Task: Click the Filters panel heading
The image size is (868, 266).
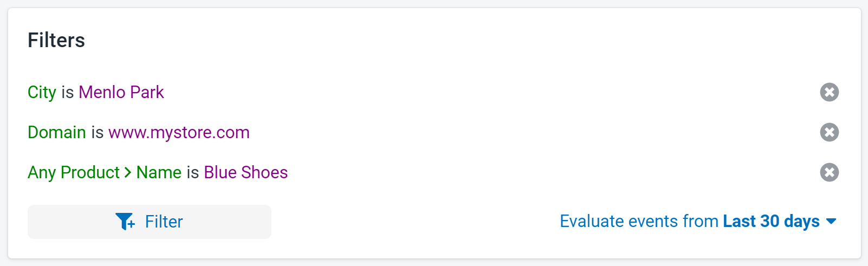Action: tap(56, 40)
